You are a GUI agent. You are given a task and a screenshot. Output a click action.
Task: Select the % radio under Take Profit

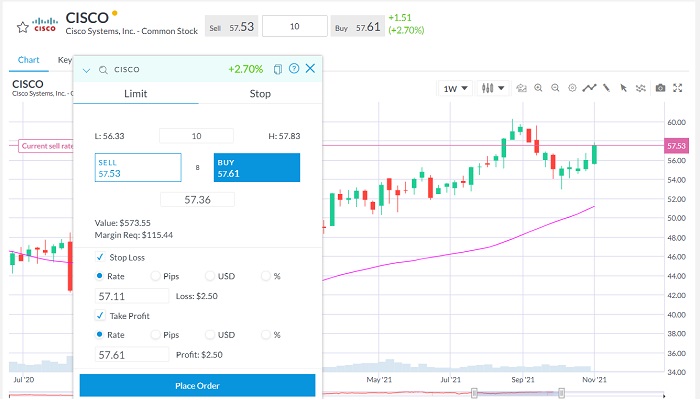tap(265, 334)
